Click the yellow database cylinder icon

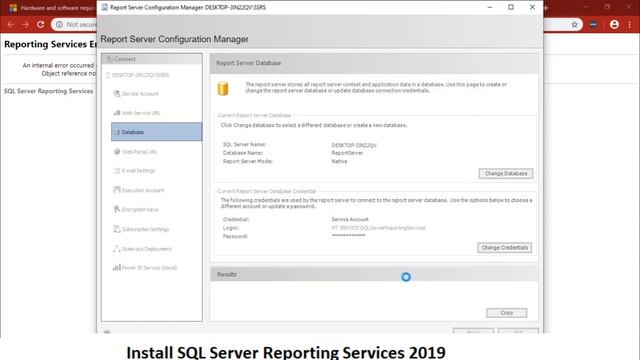pyautogui.click(x=223, y=89)
